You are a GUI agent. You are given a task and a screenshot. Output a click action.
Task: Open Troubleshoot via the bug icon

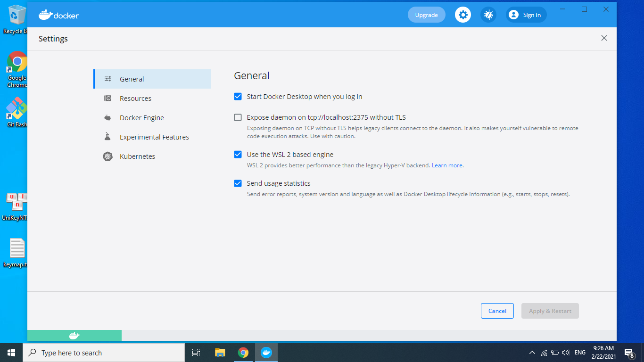point(488,15)
